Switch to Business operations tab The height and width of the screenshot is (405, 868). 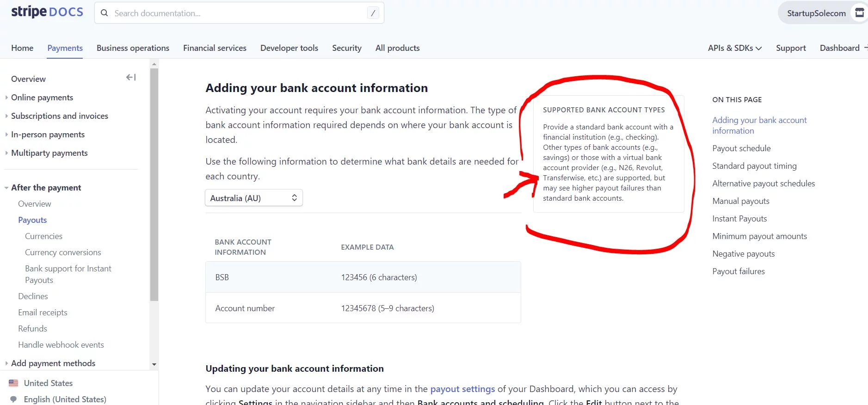[x=133, y=48]
